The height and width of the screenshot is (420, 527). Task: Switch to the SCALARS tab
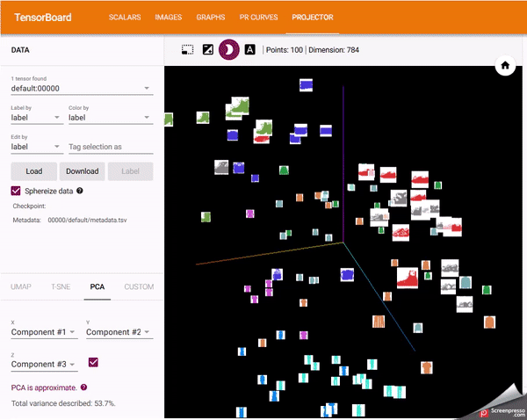tap(125, 18)
